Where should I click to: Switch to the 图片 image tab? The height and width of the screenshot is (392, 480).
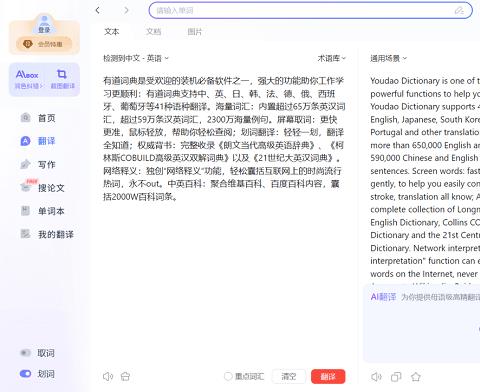click(x=195, y=32)
